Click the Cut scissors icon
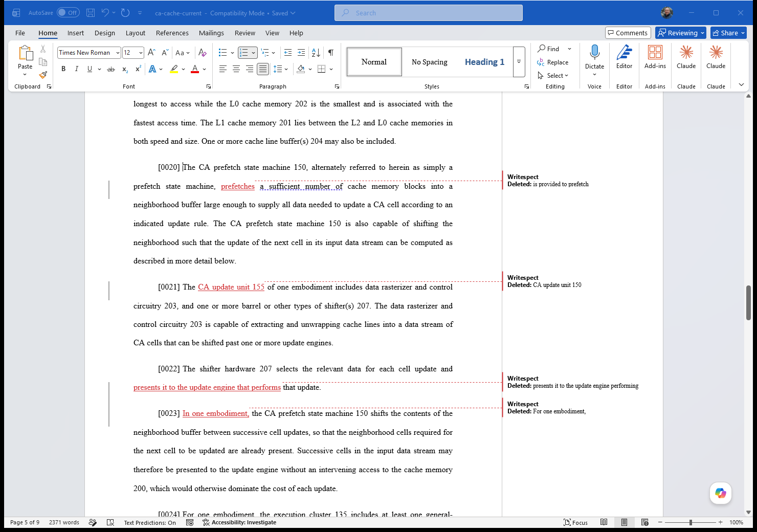 pos(43,49)
